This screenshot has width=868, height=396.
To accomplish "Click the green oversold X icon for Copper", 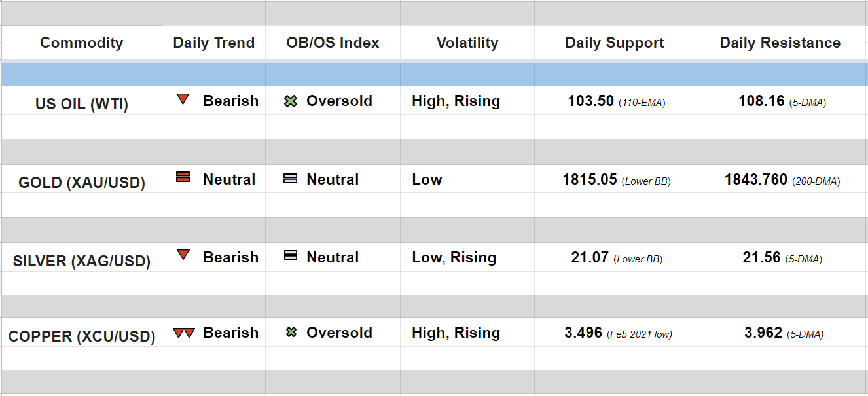I will (291, 333).
